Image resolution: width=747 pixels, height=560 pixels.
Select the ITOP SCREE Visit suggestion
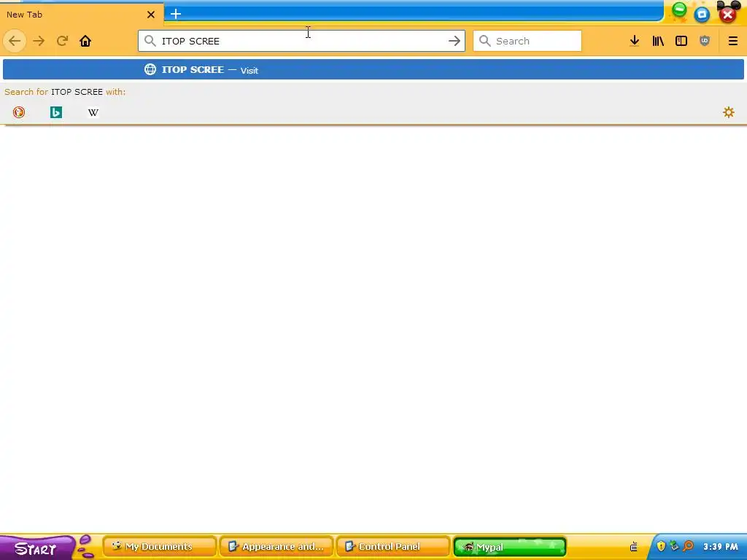[x=373, y=69]
